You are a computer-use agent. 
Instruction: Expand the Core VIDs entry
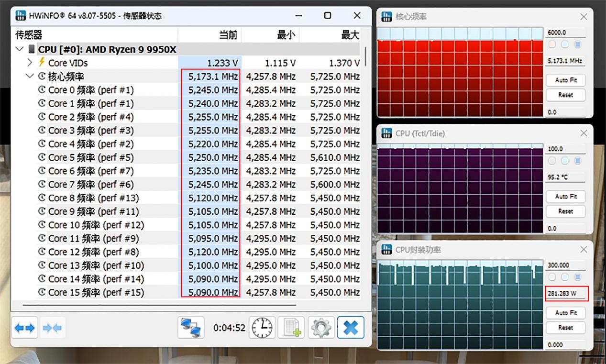[x=29, y=63]
